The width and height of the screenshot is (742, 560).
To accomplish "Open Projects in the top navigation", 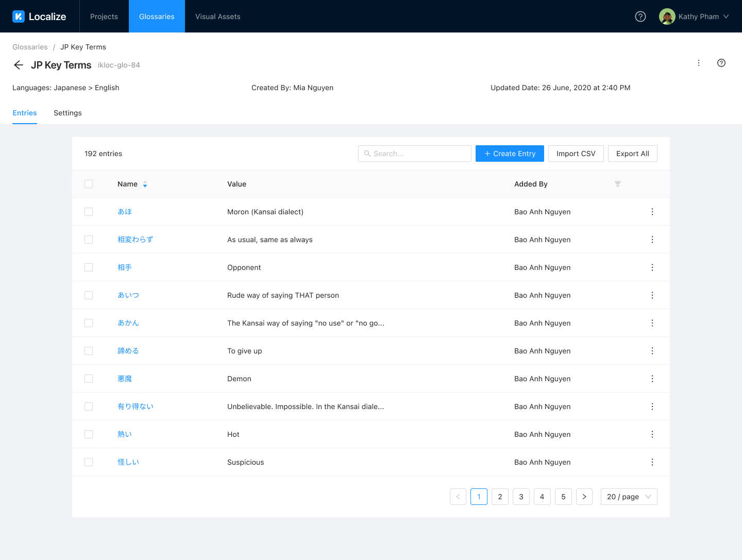I will click(104, 16).
